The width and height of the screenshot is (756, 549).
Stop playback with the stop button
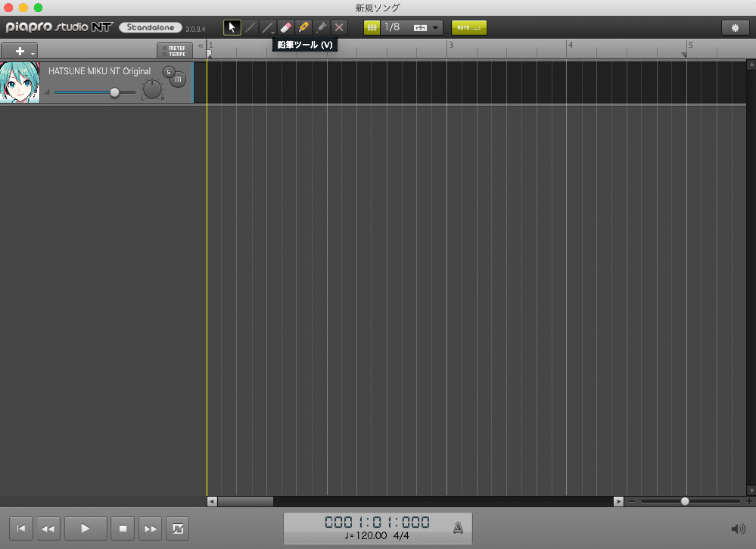123,529
